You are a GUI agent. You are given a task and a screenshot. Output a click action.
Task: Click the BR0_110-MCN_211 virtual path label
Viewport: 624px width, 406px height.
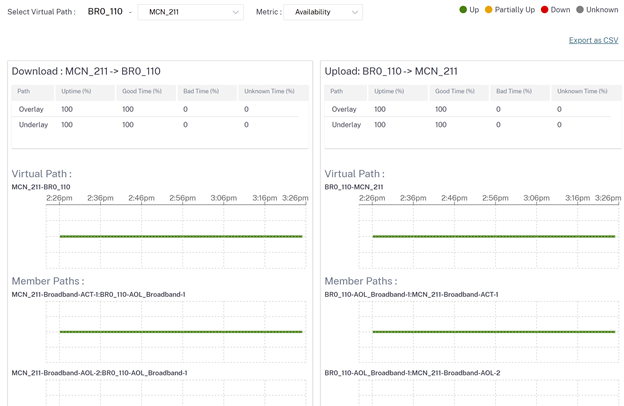354,187
